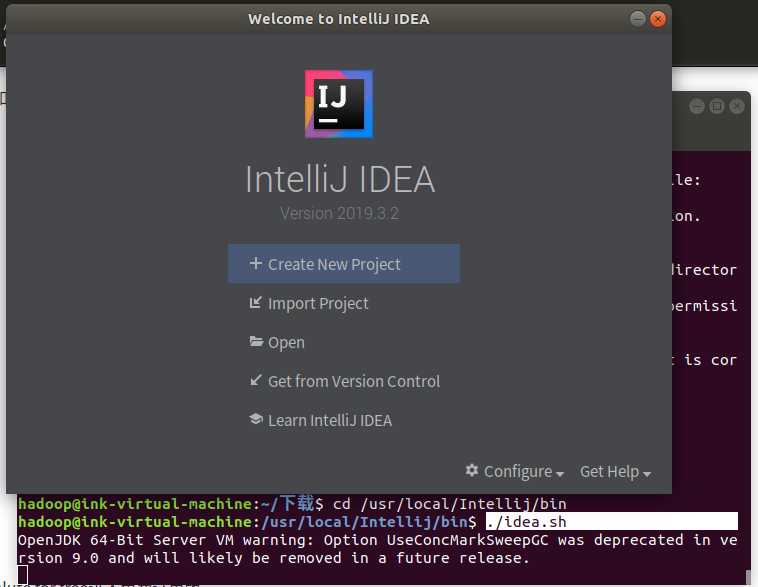Click the folder icon next to Open

point(256,341)
